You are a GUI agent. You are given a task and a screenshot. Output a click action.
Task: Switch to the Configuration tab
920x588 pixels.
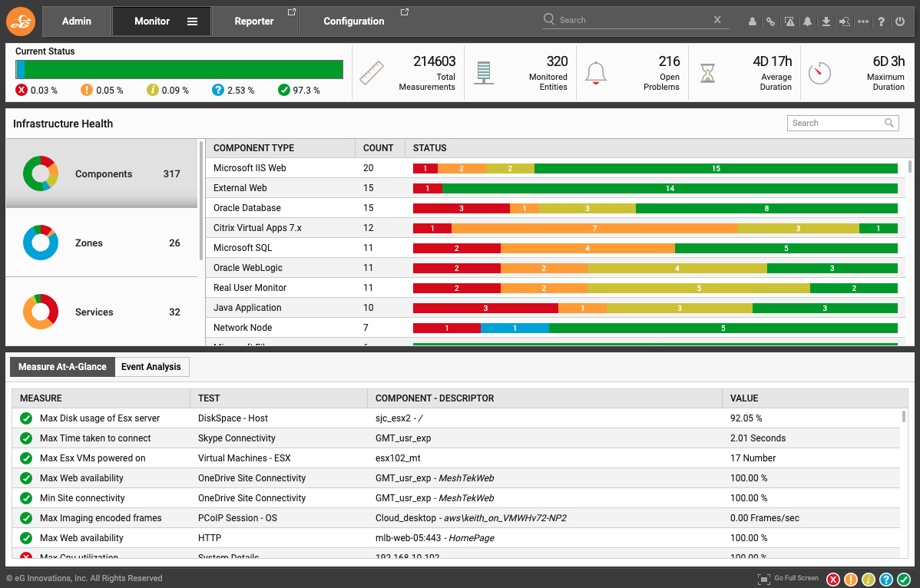[354, 21]
